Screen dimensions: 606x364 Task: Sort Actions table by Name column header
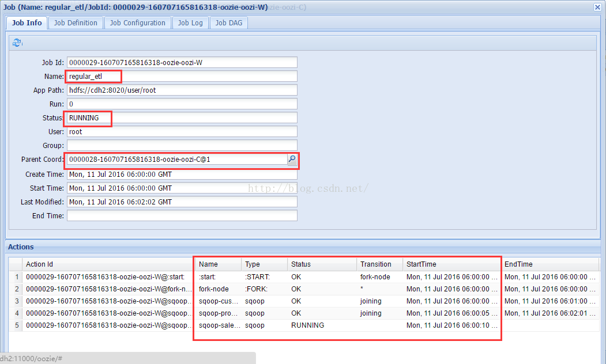pyautogui.click(x=219, y=264)
